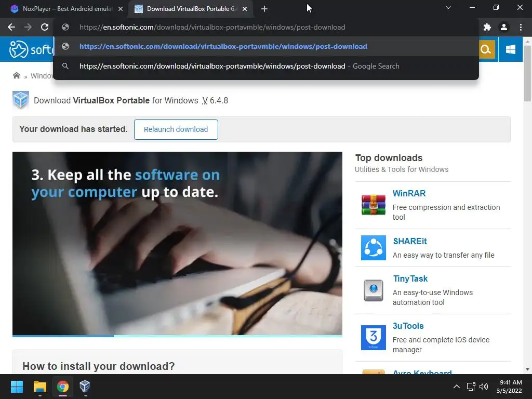This screenshot has height=399, width=532.
Task: Click the browser forward arrow
Action: [28, 27]
